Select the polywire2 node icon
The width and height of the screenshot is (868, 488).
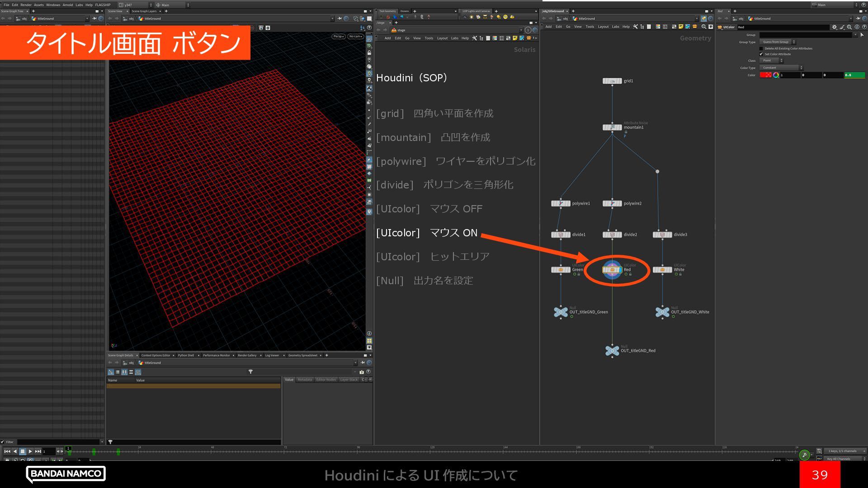point(612,203)
